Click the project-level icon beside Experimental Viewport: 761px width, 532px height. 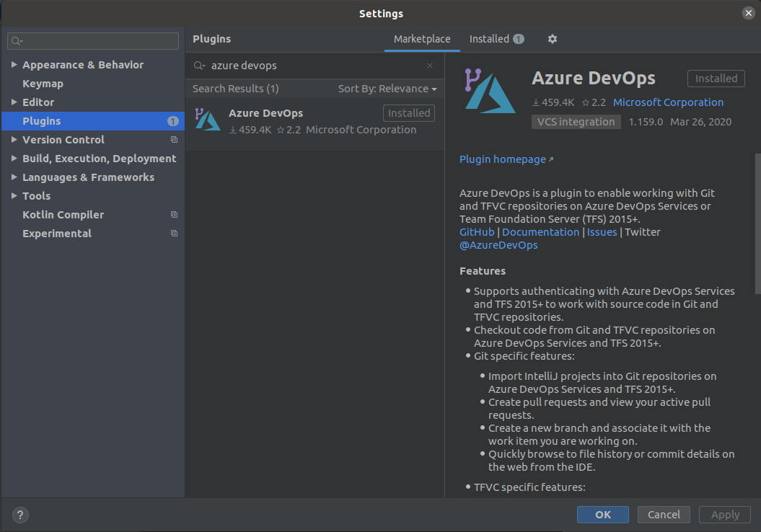pos(174,234)
